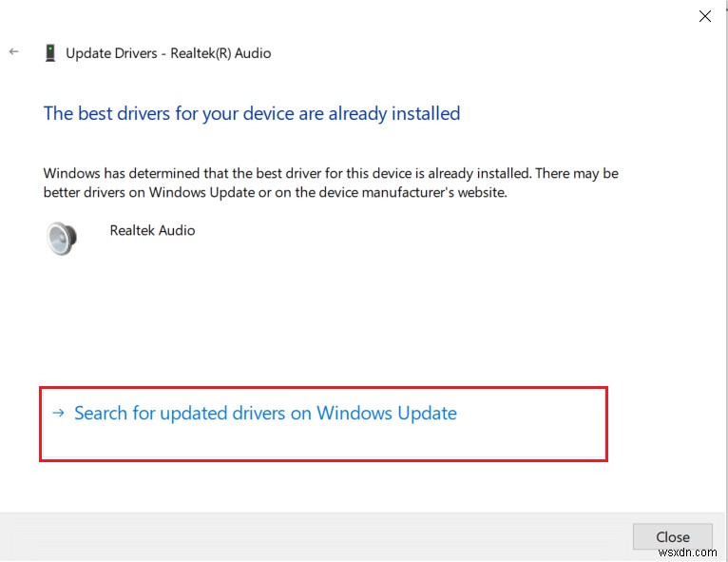Image resolution: width=728 pixels, height=562 pixels.
Task: Click the heading The best drivers for your device
Action: [x=251, y=113]
